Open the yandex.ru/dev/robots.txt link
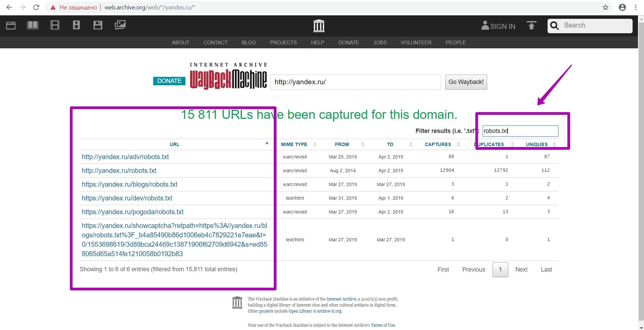The height and width of the screenshot is (330, 644). point(127,198)
